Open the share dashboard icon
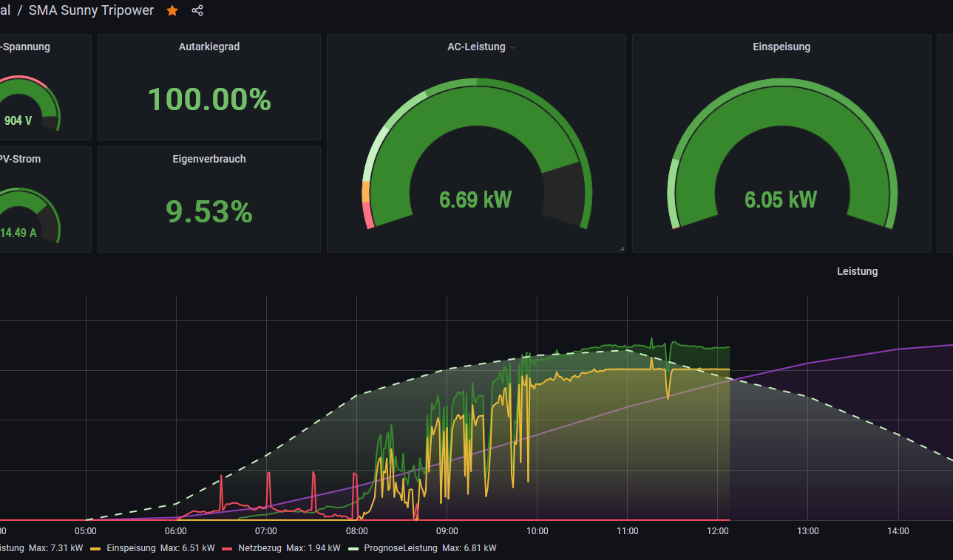This screenshot has width=953, height=560. tap(197, 10)
